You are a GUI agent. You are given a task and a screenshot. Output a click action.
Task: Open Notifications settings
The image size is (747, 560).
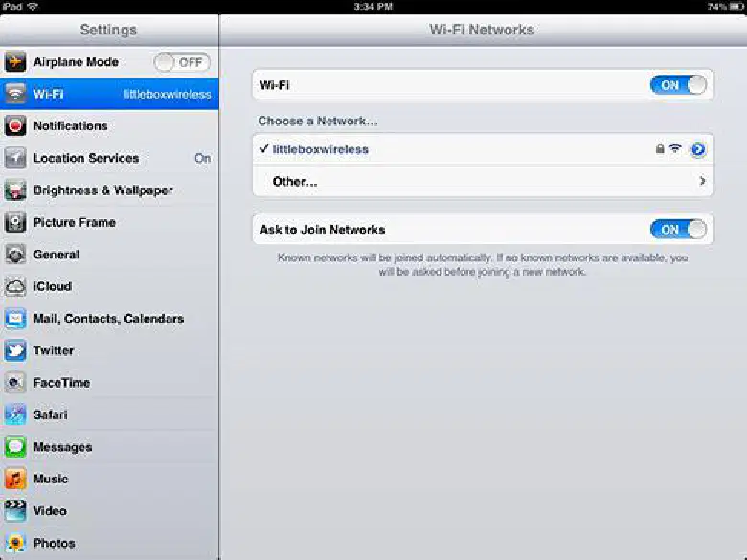(109, 125)
